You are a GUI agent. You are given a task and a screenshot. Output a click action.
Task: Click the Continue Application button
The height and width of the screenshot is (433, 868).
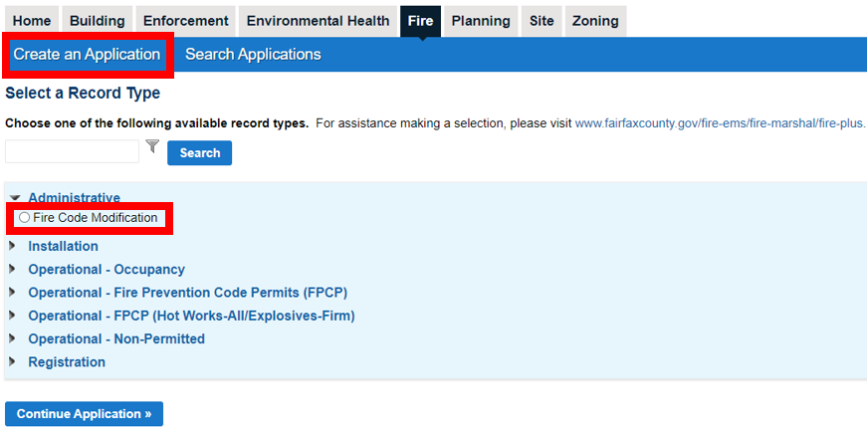pos(84,414)
